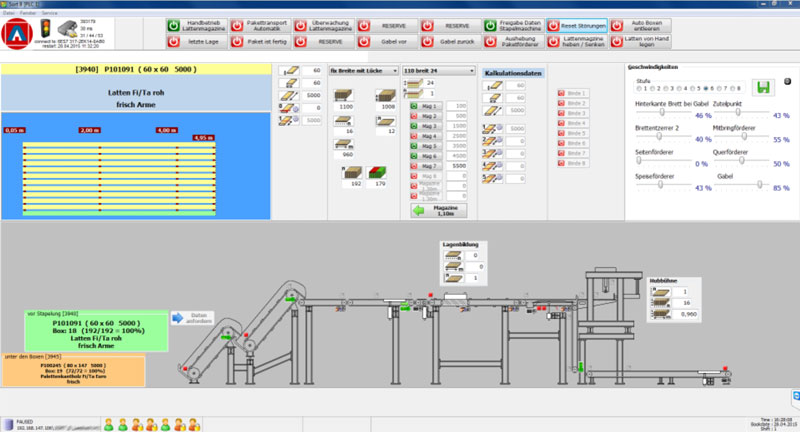Viewport: 800px width, 432px height.
Task: Click the red-green package icon above 179
Action: [x=375, y=172]
